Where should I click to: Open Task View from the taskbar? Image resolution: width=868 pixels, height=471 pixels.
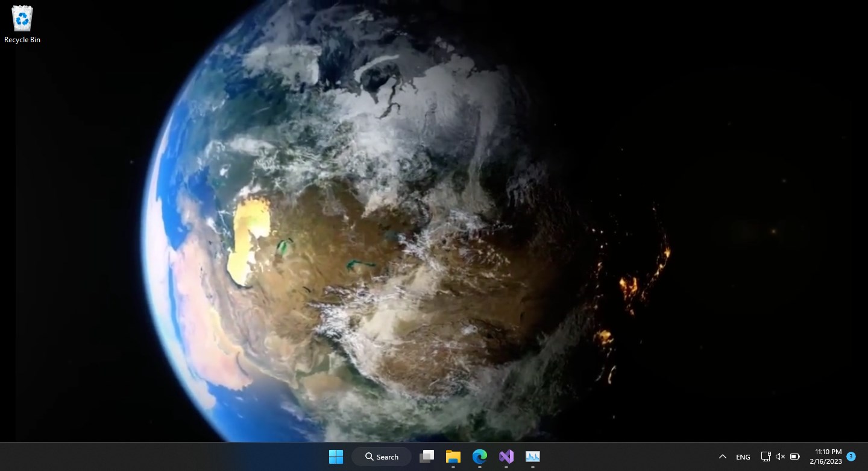point(427,457)
